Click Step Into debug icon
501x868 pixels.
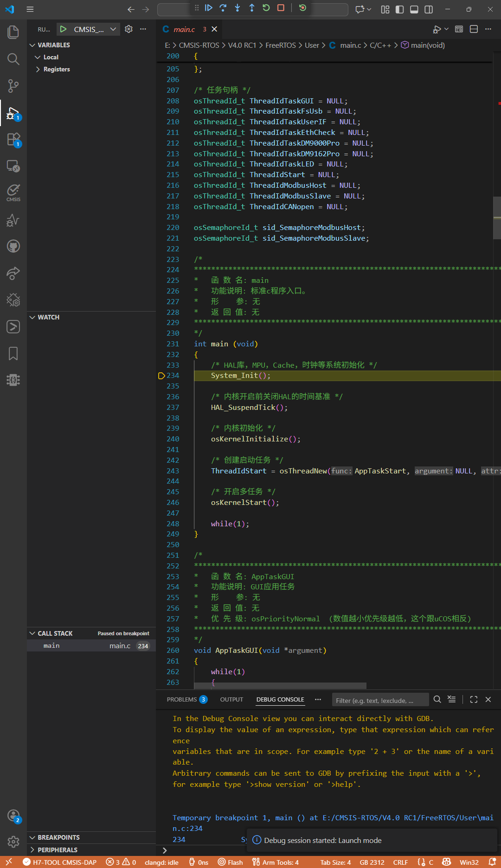point(238,8)
